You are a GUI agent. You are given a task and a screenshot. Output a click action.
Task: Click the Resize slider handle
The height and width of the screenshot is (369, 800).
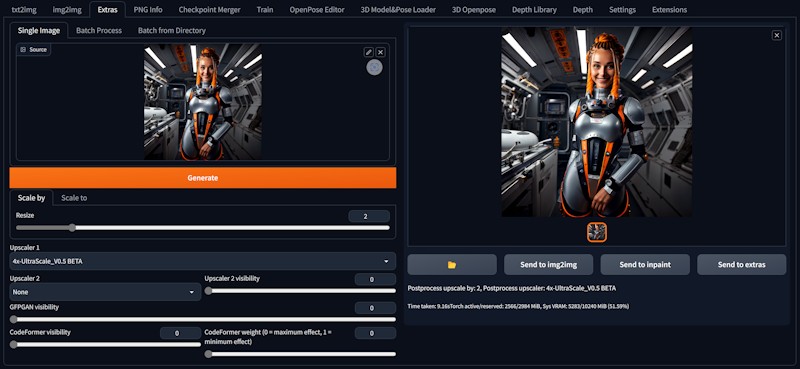click(x=72, y=228)
